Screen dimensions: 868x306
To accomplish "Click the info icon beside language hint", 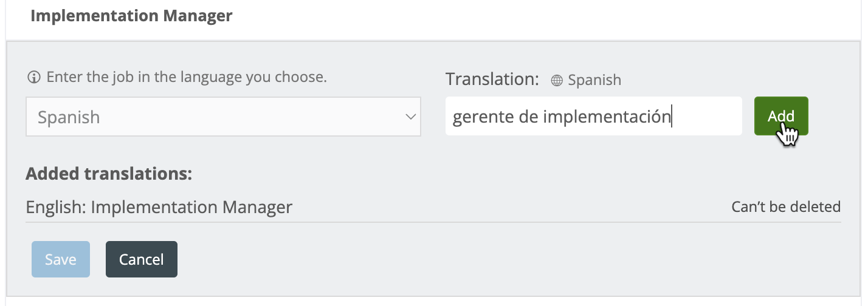I will 34,78.
